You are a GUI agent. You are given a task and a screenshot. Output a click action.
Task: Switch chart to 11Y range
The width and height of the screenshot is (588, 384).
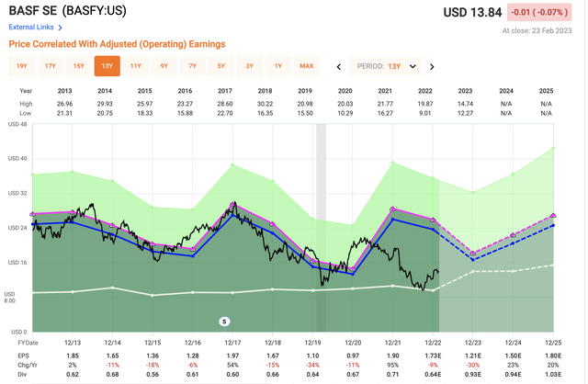click(x=136, y=66)
